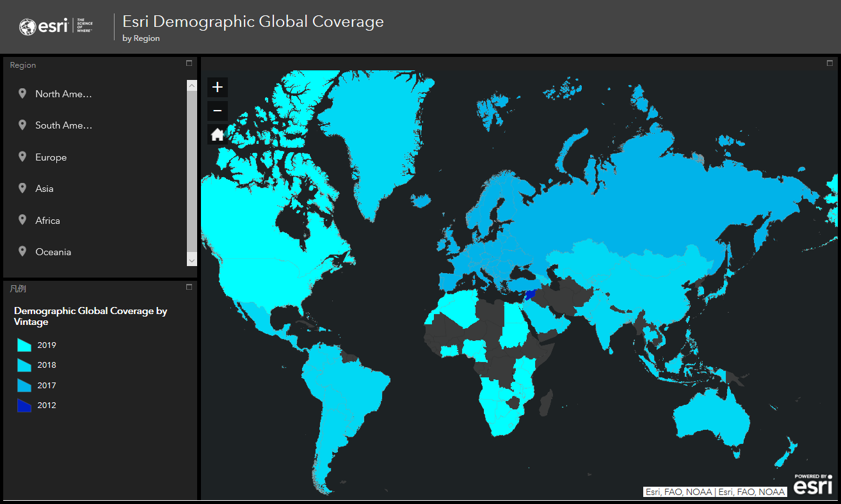841x504 pixels.
Task: Open the Esri, FAO, NOAA attribution
Action: 715,492
